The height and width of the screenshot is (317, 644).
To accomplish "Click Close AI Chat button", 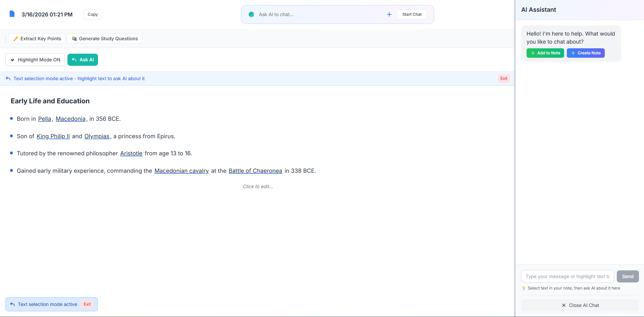I will (580, 305).
